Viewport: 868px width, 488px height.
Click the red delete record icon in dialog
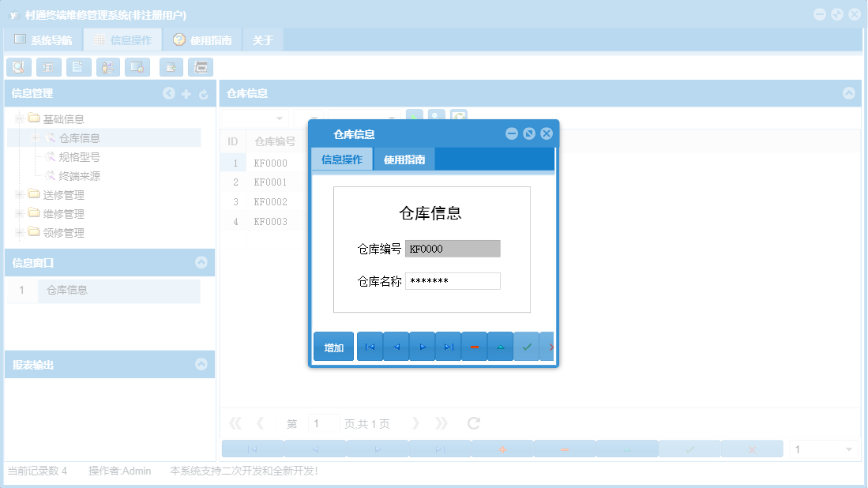[474, 346]
